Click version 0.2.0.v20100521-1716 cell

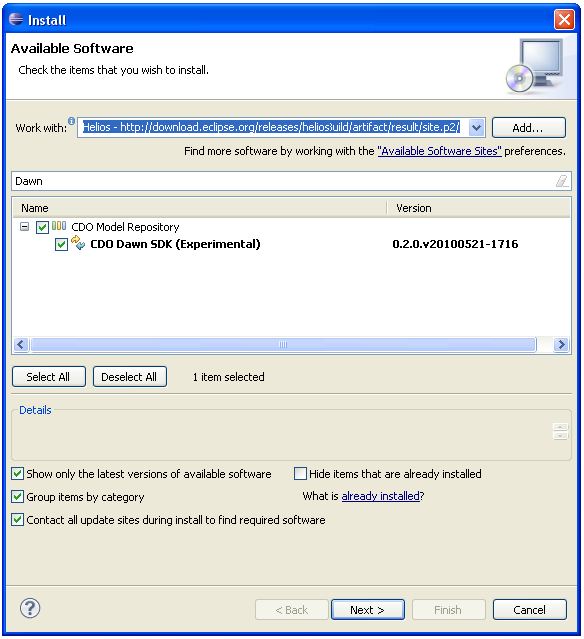[x=455, y=244]
